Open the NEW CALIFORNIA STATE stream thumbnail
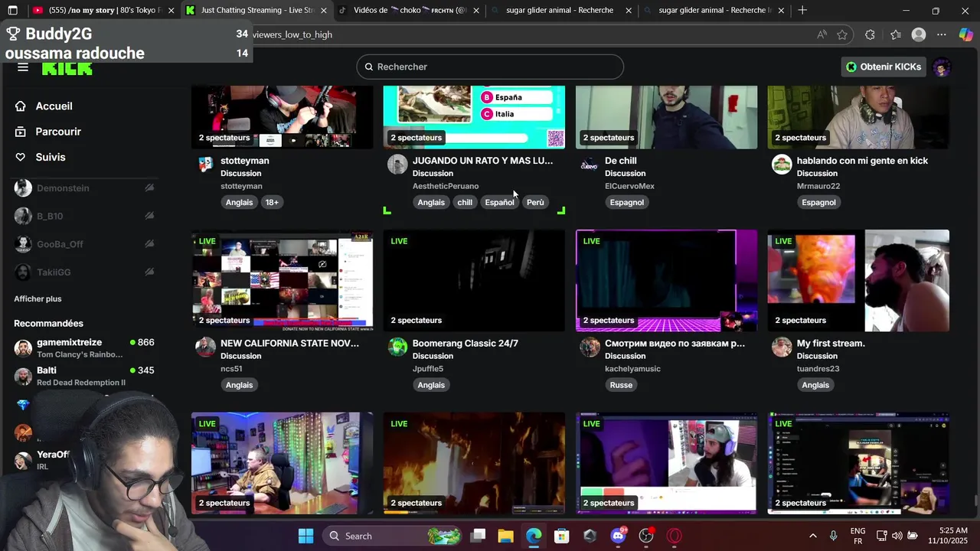Image resolution: width=980 pixels, height=551 pixels. click(x=283, y=281)
